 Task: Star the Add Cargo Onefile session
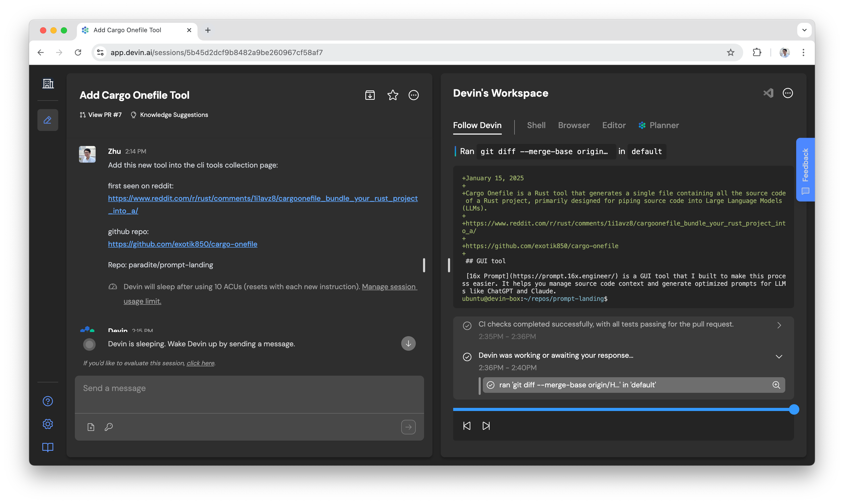(393, 95)
